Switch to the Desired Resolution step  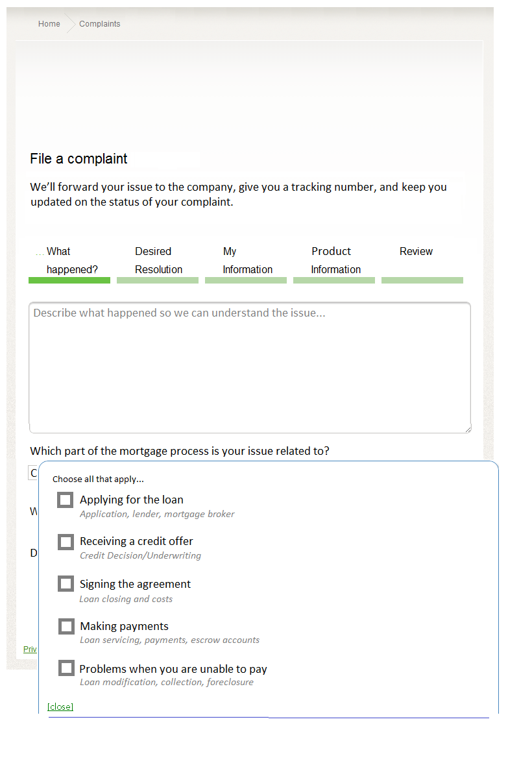[158, 260]
